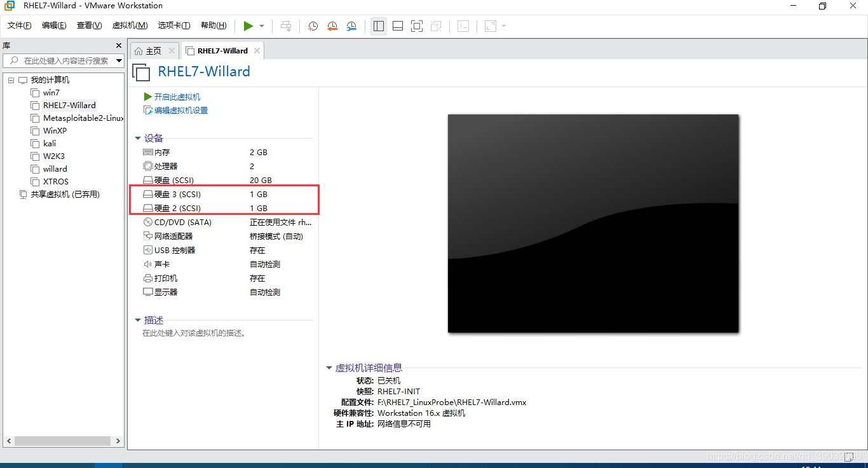Open the 查看(V) menu
The width and height of the screenshot is (868, 468).
coord(89,25)
